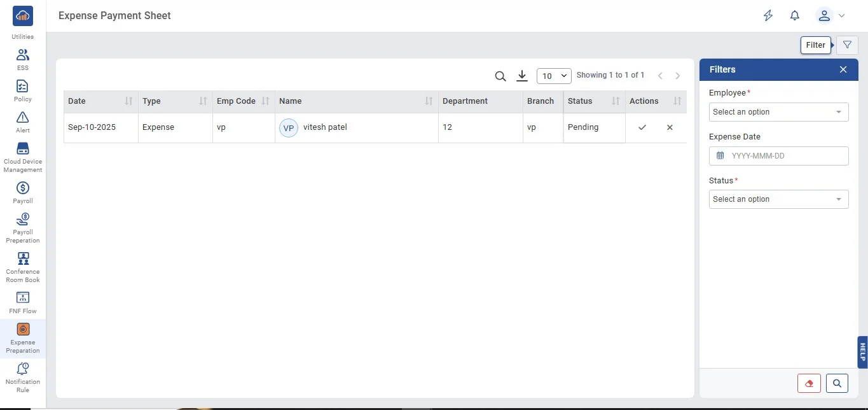
Task: Click the Expense Date input field
Action: coord(778,156)
